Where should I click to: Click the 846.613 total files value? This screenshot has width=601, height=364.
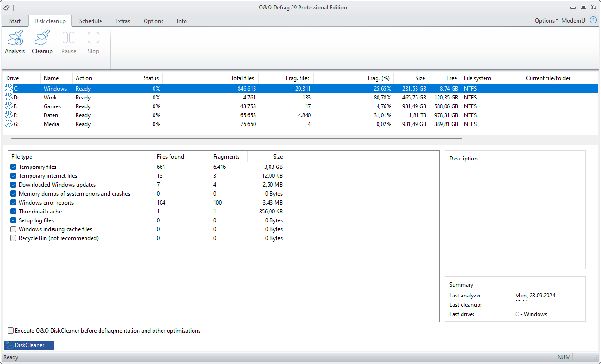247,89
